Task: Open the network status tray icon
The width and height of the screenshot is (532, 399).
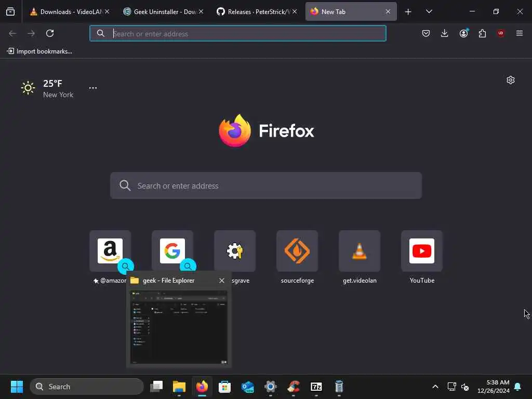Action: 451,387
